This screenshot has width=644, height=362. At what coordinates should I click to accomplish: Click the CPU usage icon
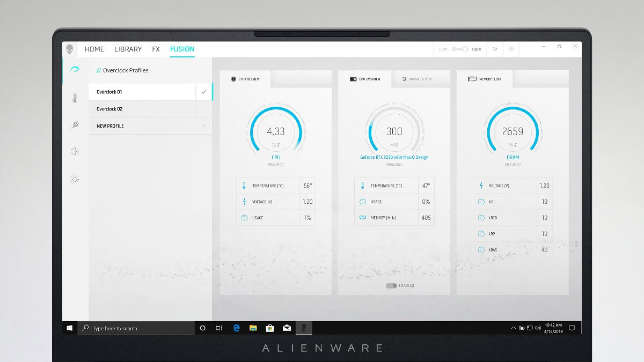(244, 218)
